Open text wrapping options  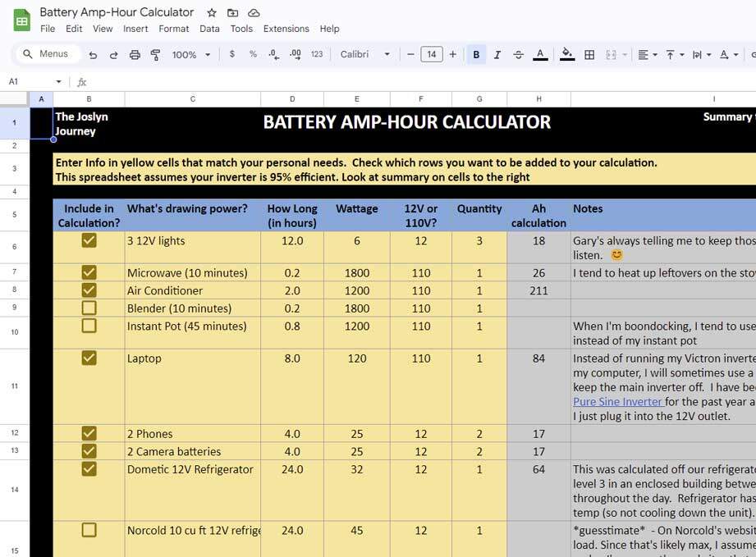coord(702,55)
